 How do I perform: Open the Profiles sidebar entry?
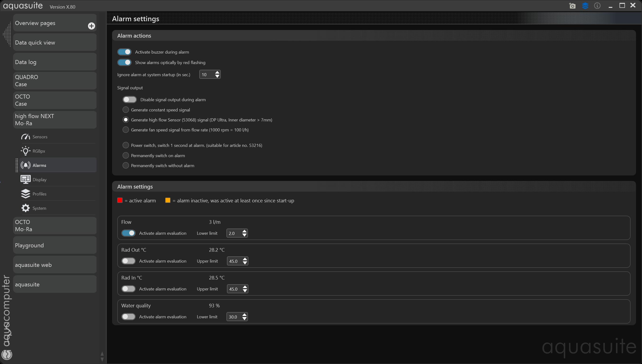tap(39, 194)
